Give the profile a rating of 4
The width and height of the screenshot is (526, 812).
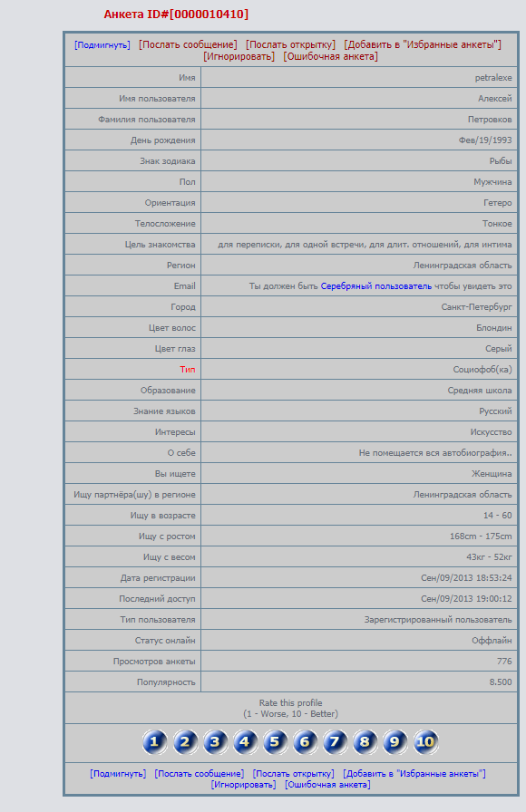click(245, 742)
